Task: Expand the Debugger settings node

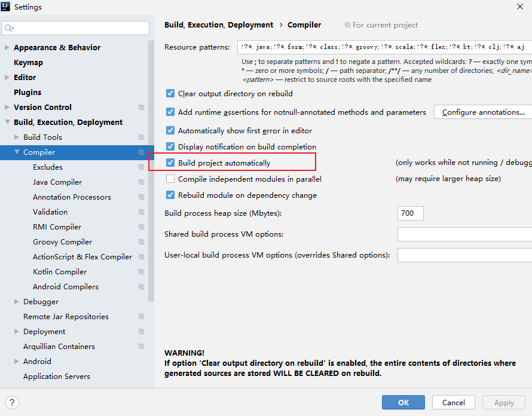Action: tap(17, 302)
